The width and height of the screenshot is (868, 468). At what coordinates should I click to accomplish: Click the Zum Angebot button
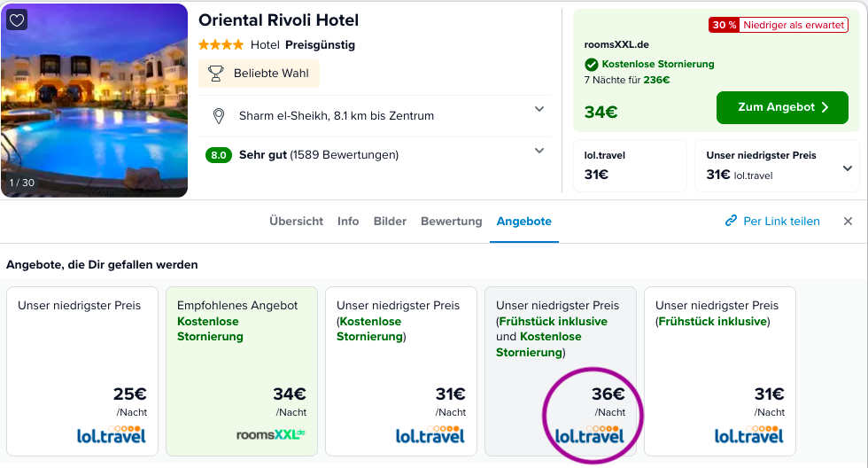coord(782,107)
